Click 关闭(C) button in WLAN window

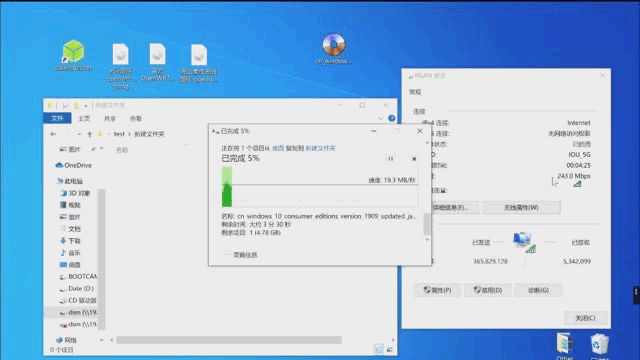(585, 318)
